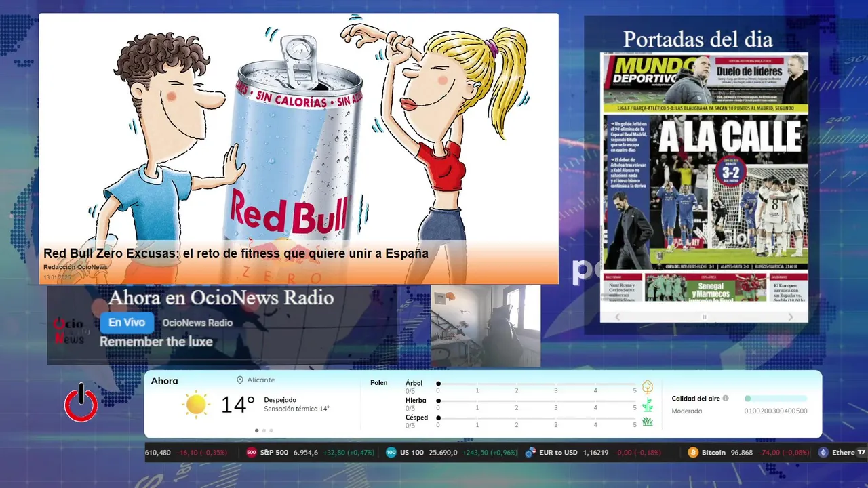Click the Césped pollen level slider
The width and height of the screenshot is (868, 488).
click(537, 418)
